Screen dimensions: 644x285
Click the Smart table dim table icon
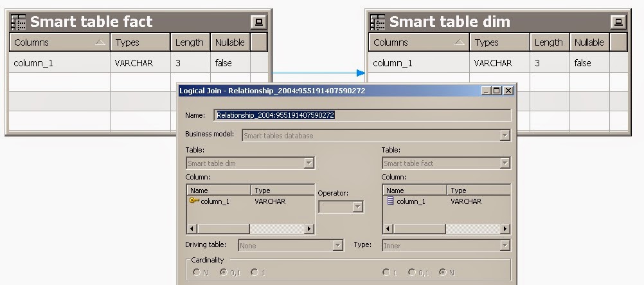click(x=377, y=23)
